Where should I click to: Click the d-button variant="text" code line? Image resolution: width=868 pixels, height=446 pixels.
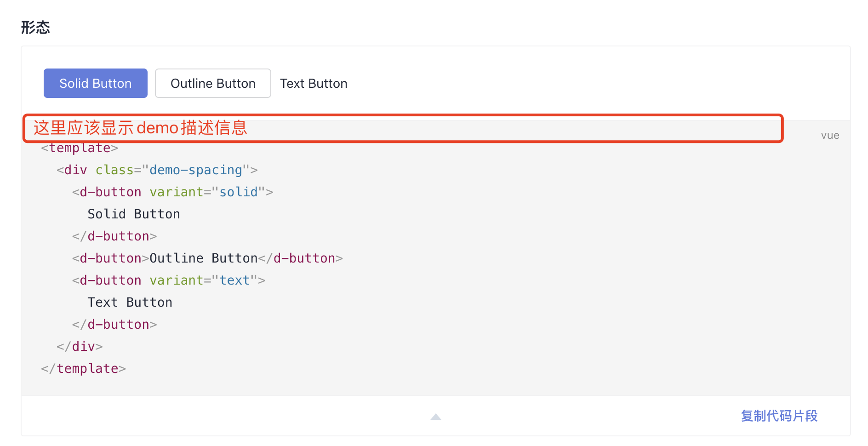[x=169, y=280]
